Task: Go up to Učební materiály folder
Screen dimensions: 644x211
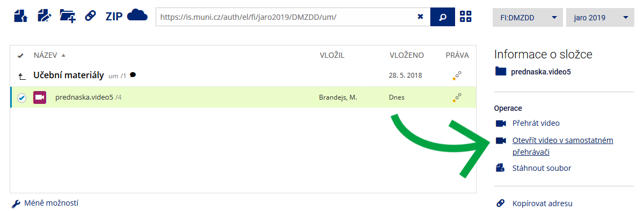Action: coord(69,76)
